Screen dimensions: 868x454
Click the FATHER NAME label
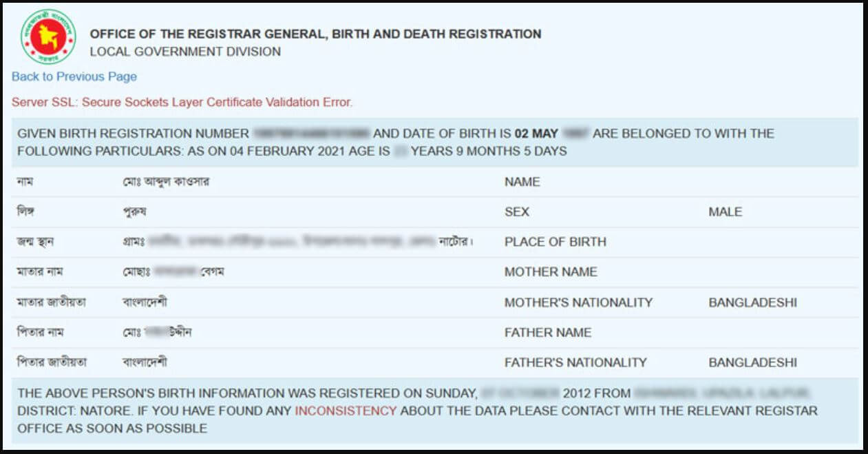click(548, 332)
